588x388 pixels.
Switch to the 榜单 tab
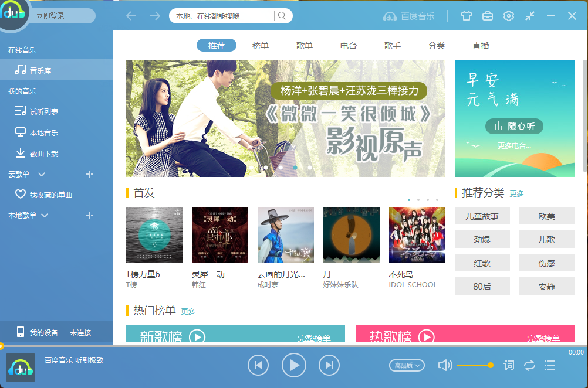click(260, 46)
